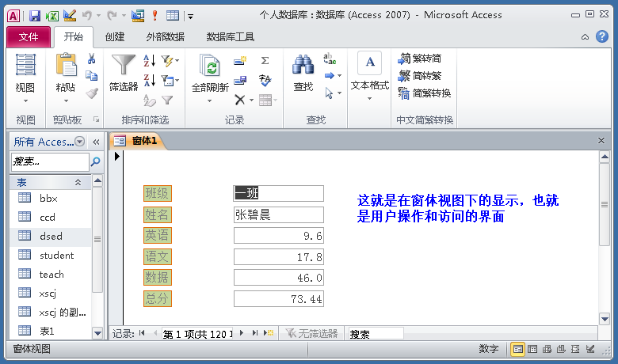The image size is (618, 364).
Task: Click 简转繁 conversion button
Action: pyautogui.click(x=419, y=75)
